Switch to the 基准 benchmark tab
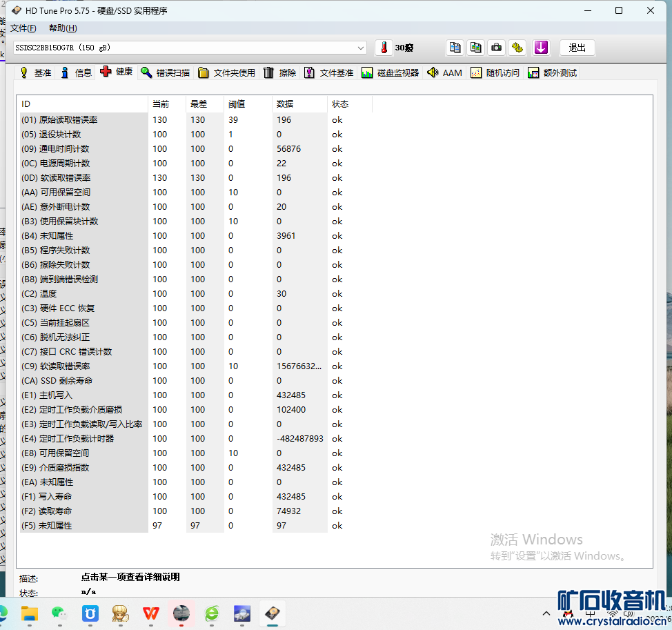672x630 pixels. click(36, 73)
